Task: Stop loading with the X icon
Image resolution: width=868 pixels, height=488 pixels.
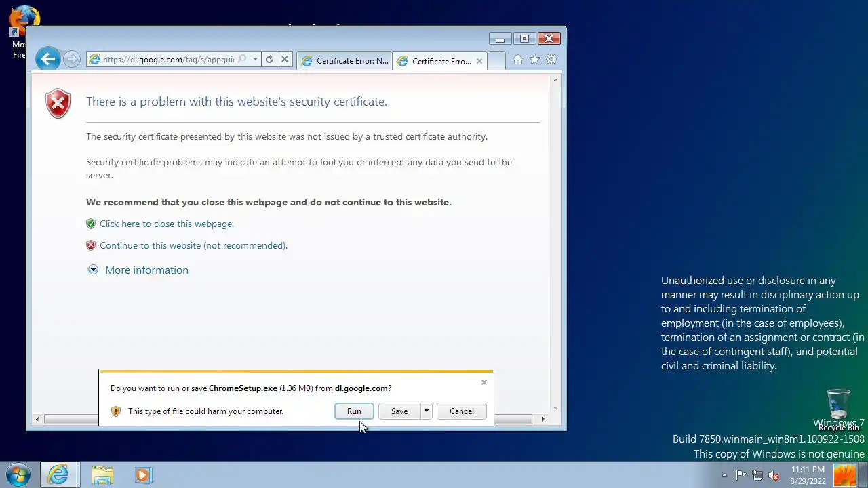Action: tap(285, 60)
